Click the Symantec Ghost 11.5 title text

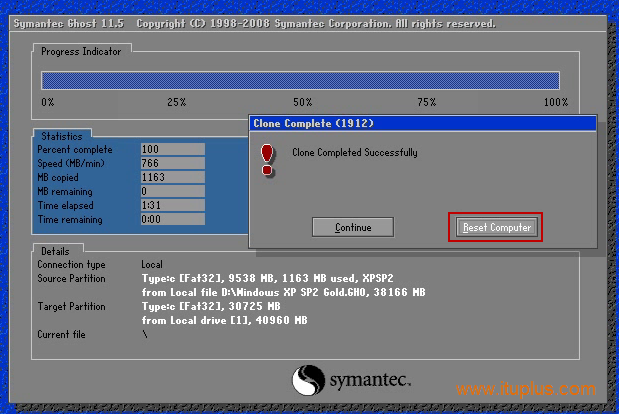pos(69,24)
